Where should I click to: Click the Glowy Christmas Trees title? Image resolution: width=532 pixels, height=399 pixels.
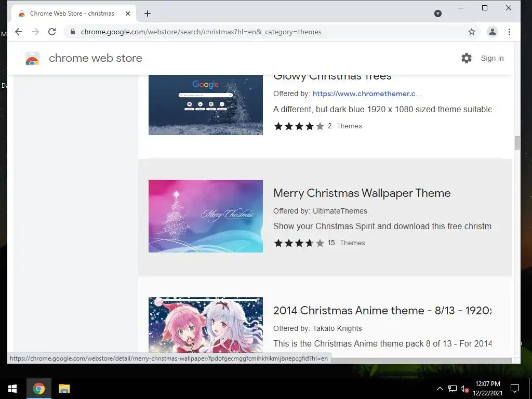click(x=332, y=77)
